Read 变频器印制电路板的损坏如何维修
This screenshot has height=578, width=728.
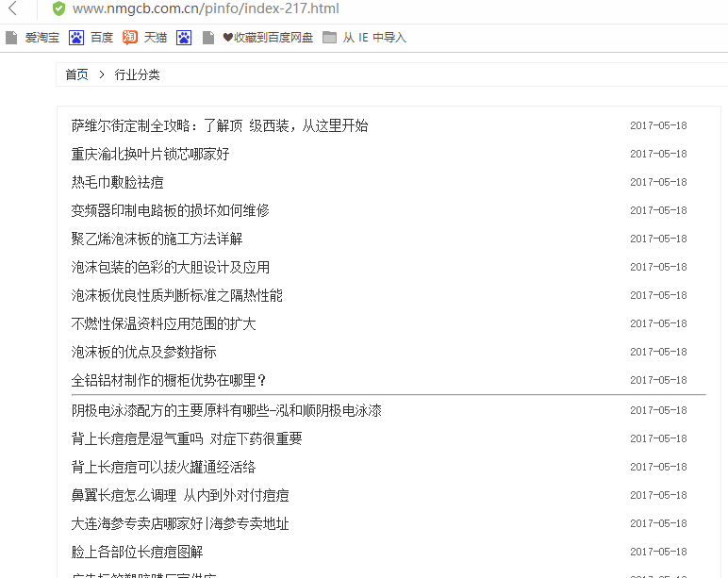[170, 210]
